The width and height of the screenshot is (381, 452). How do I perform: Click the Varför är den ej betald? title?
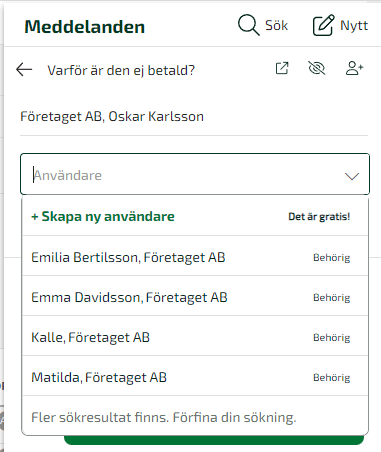click(121, 70)
